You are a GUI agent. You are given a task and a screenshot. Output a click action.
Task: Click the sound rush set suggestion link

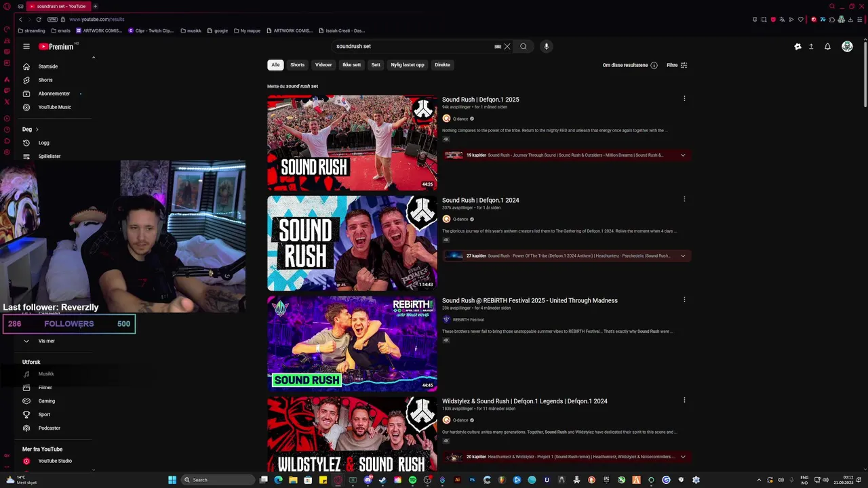point(302,86)
